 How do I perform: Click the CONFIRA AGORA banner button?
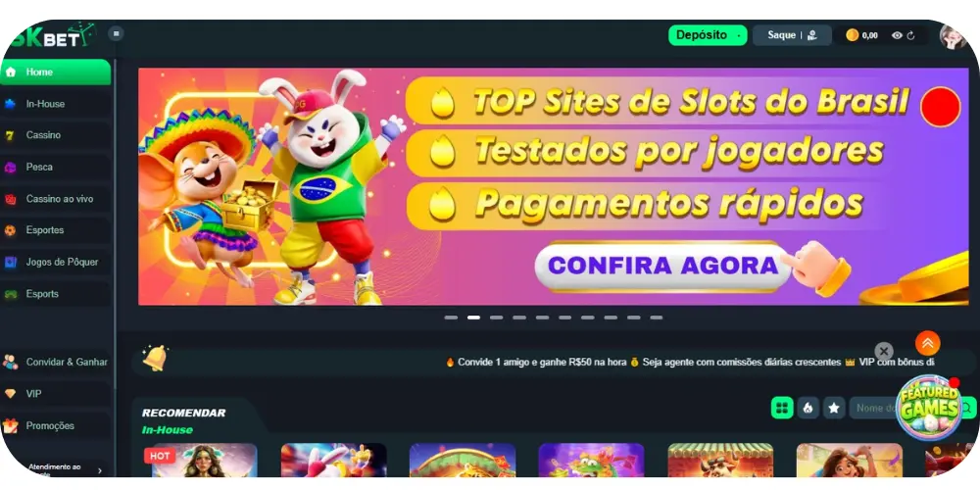pos(662,267)
